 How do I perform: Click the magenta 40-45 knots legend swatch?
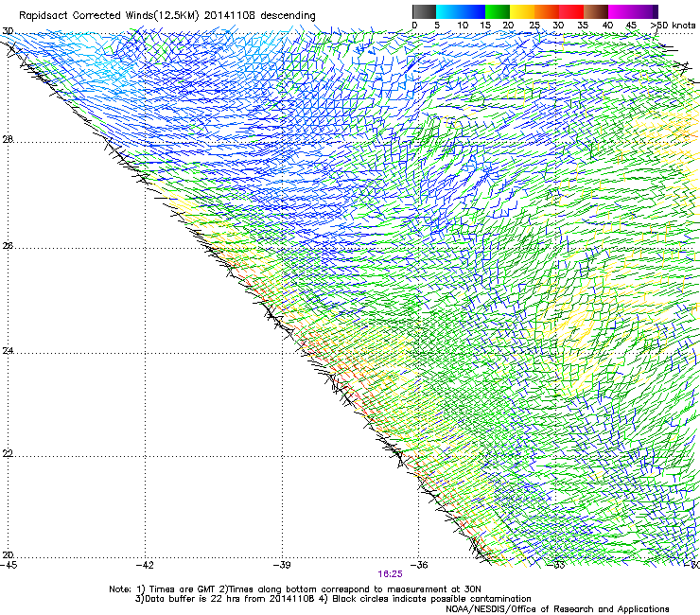coord(621,11)
